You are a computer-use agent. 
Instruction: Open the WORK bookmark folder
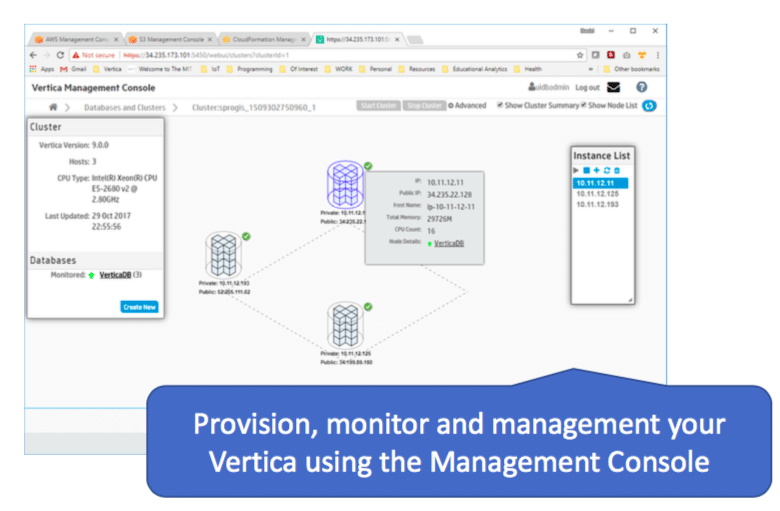339,69
